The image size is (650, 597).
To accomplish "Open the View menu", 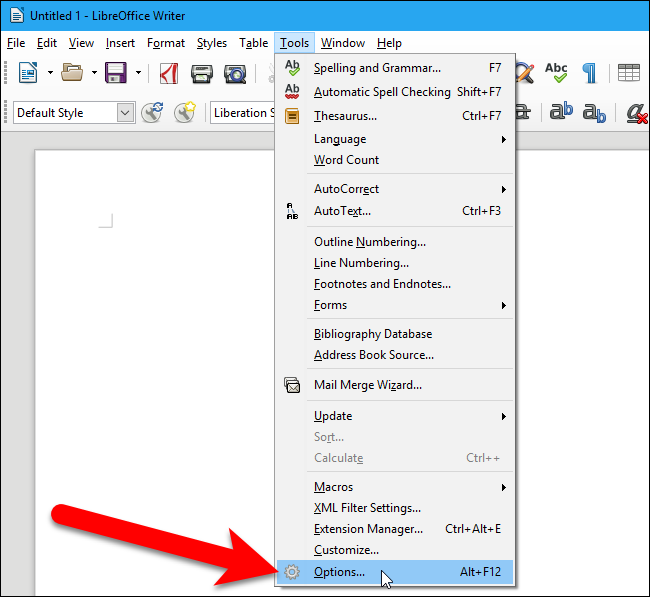I will (x=81, y=43).
